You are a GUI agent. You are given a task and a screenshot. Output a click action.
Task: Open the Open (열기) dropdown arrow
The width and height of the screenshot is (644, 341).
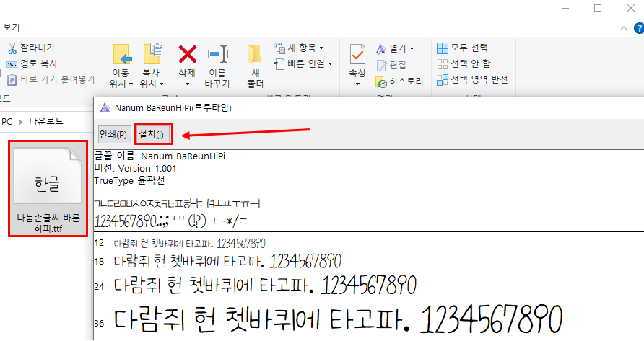pos(412,49)
